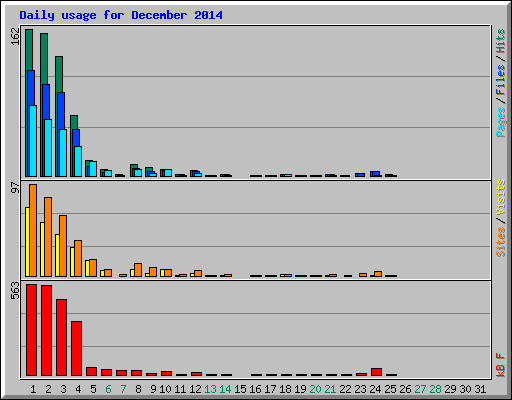Click the day 5 cyan pages bar
Viewport: 512px width, 400px height.
(x=93, y=169)
